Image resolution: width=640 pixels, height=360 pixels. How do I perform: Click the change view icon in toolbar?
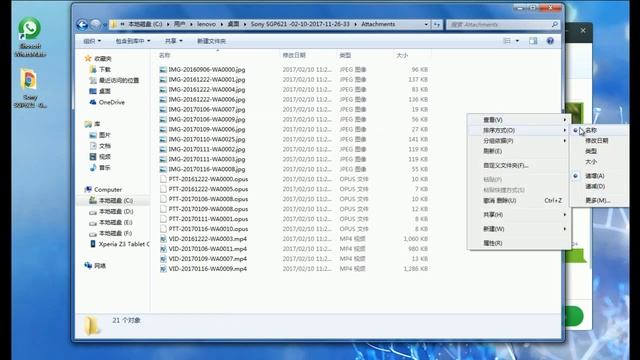507,41
